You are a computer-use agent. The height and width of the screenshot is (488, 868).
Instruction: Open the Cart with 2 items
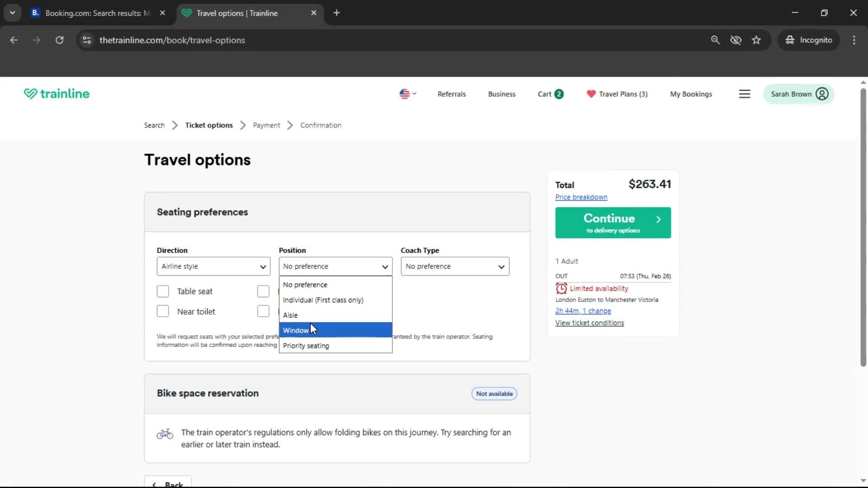[550, 94]
